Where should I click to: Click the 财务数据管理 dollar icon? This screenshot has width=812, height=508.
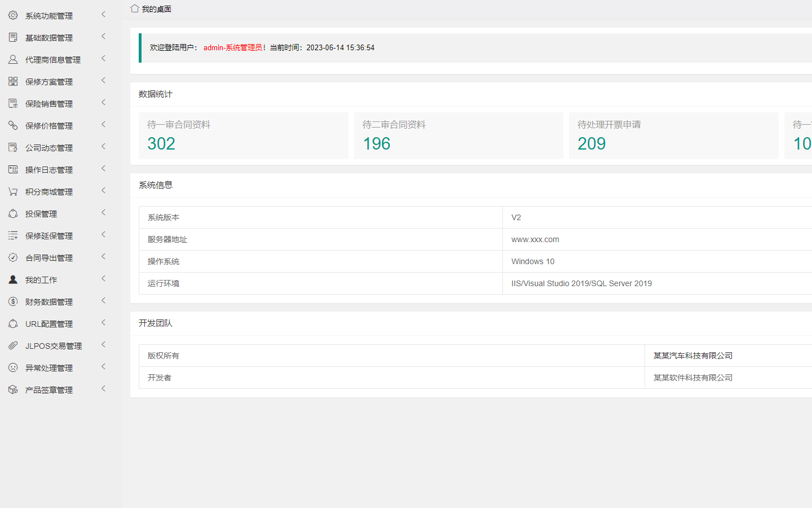[13, 301]
